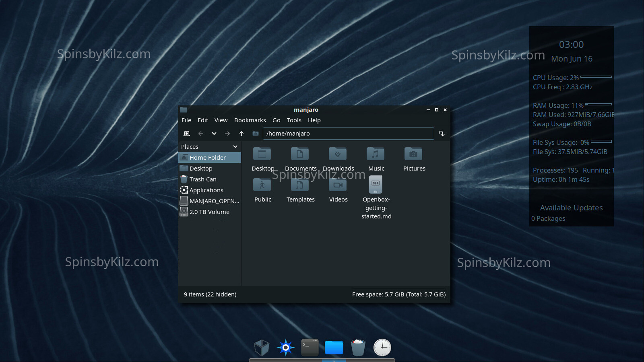The width and height of the screenshot is (644, 362).
Task: Select the 2.0 TB Volume
Action: point(210,212)
